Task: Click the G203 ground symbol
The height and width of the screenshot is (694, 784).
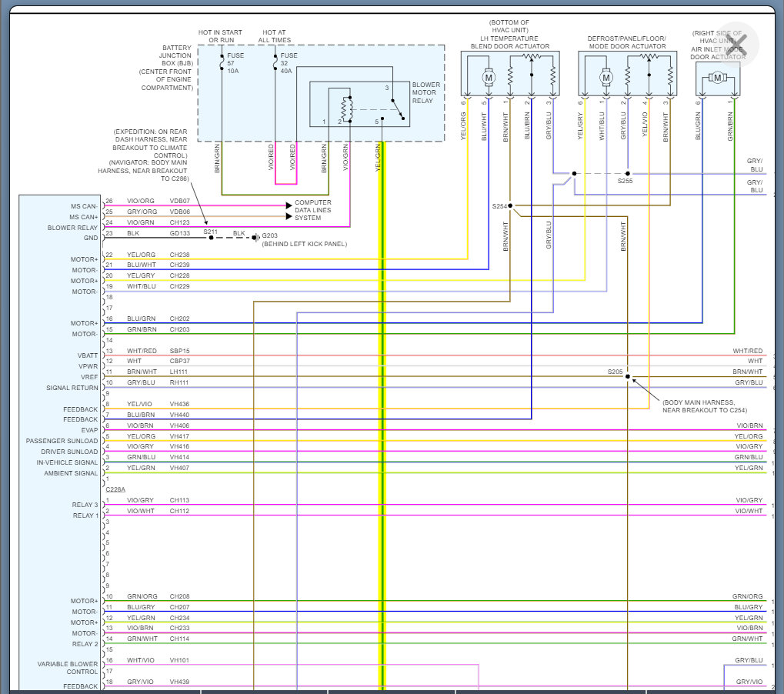Action: 255,238
